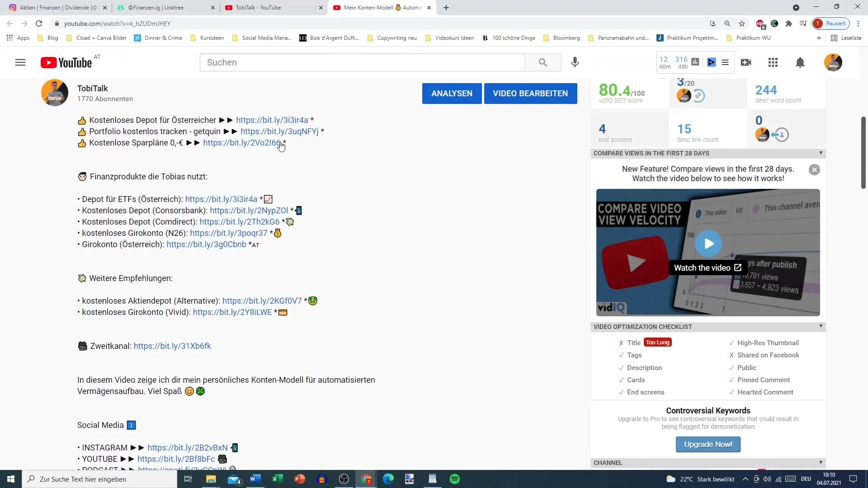
Task: Open Chrome media control icon
Action: tap(803, 23)
